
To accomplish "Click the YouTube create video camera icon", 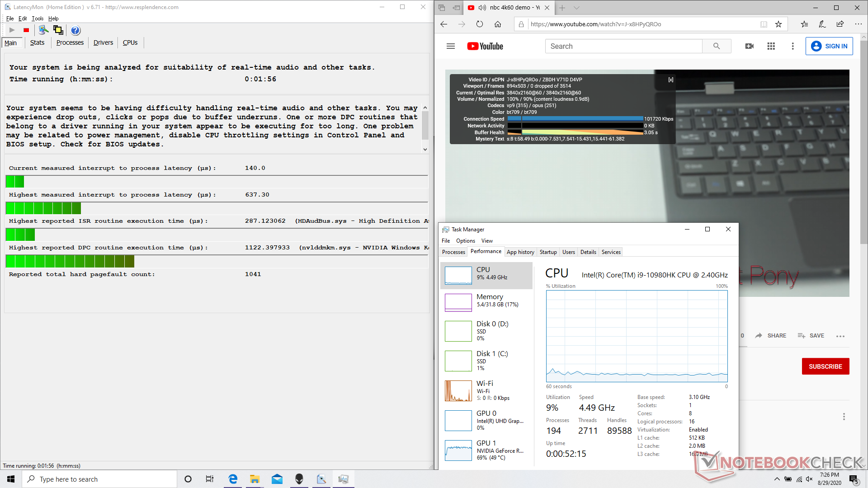I will 749,46.
